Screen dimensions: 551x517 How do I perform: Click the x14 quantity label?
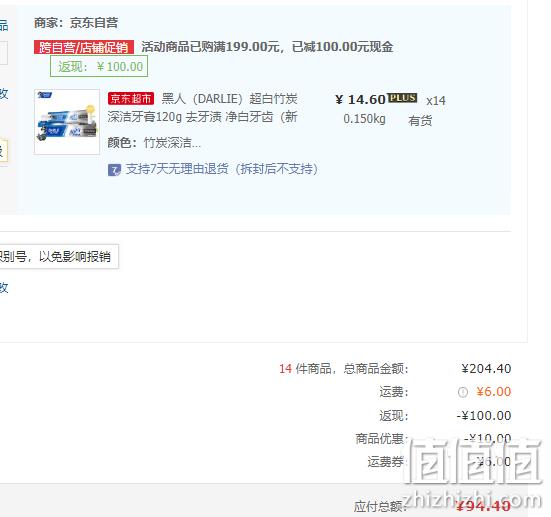pos(436,101)
